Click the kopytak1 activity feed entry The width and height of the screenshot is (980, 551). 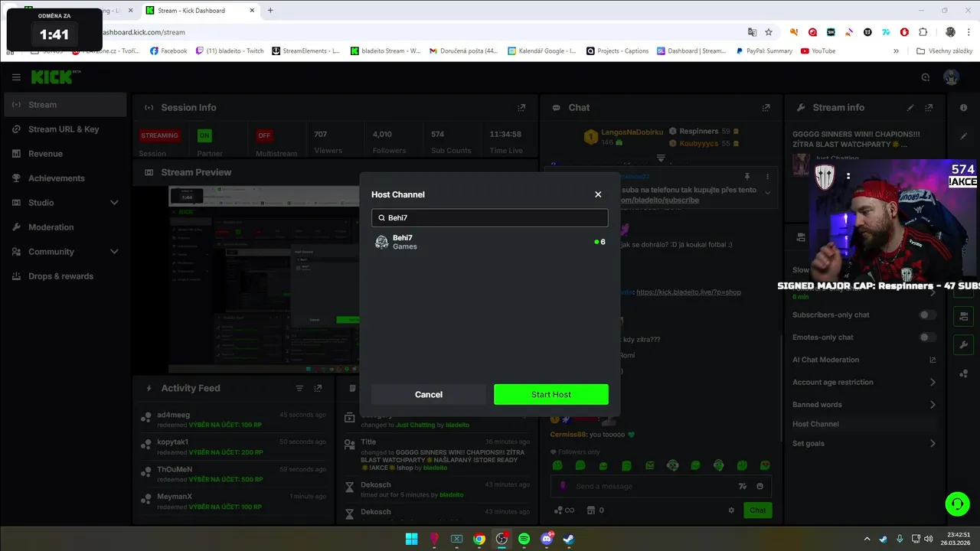pos(234,446)
